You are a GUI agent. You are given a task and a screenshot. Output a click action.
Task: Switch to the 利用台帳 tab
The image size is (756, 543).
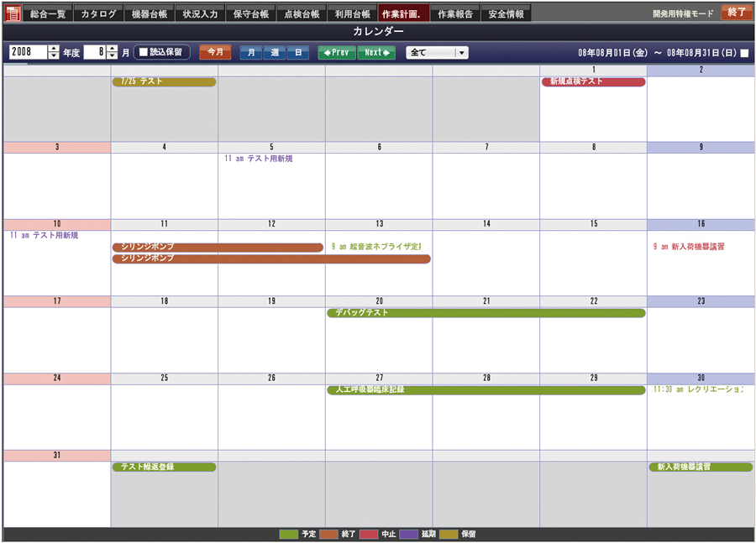click(353, 13)
